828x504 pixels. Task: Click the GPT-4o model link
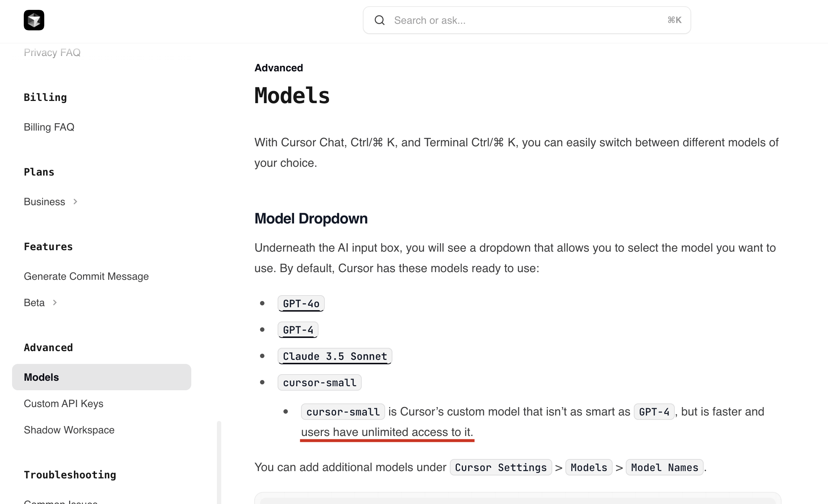[x=301, y=304]
